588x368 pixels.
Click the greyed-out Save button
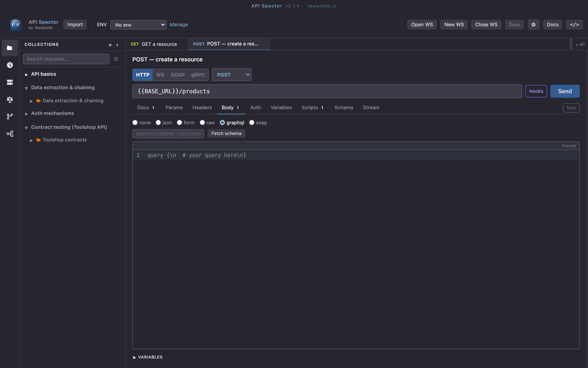click(x=514, y=25)
